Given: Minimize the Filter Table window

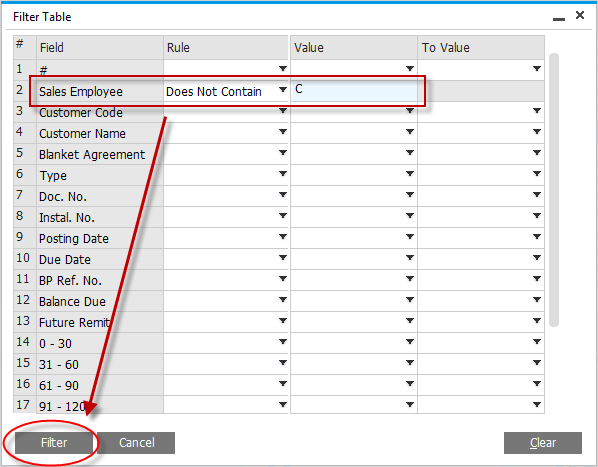Looking at the screenshot, I should pos(559,18).
